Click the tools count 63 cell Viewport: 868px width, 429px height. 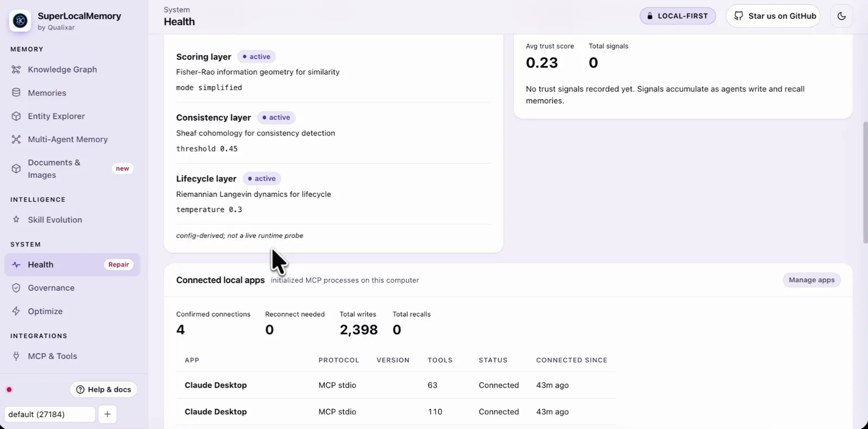coord(432,385)
